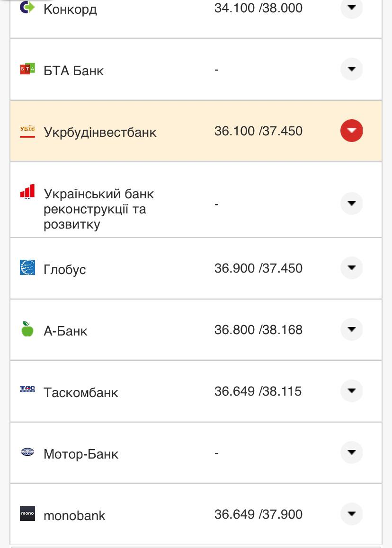The image size is (392, 548).
Task: Expand the monobank row dropdown arrow
Action: 351,514
